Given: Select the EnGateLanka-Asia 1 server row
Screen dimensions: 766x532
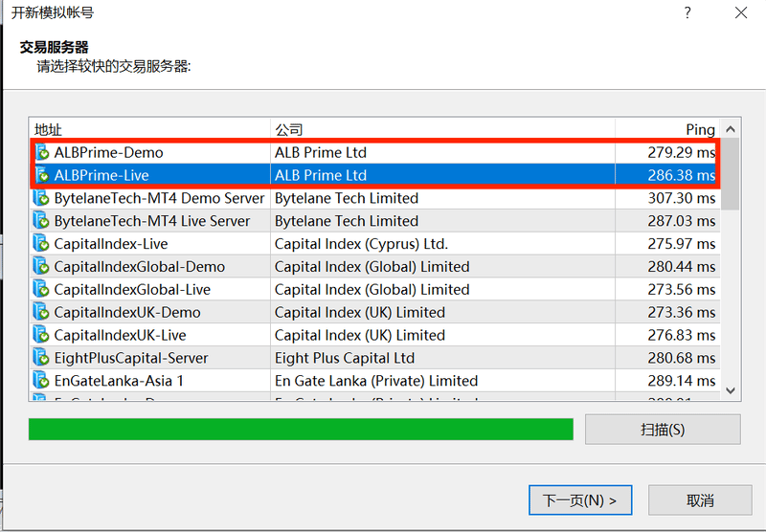Looking at the screenshot, I should coord(374,381).
